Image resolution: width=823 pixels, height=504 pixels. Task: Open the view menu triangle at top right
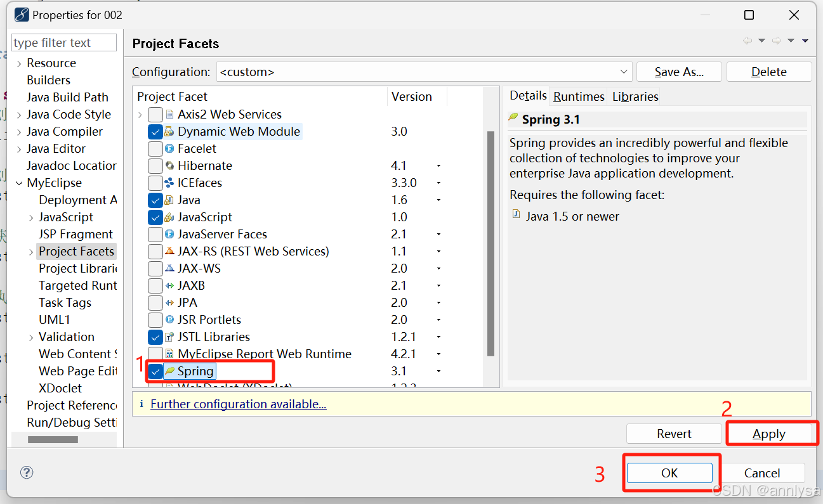point(805,41)
